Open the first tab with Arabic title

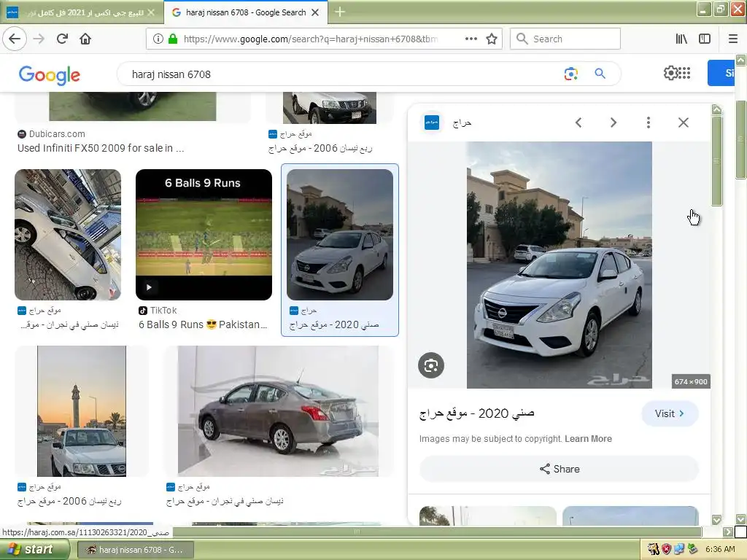pyautogui.click(x=81, y=12)
